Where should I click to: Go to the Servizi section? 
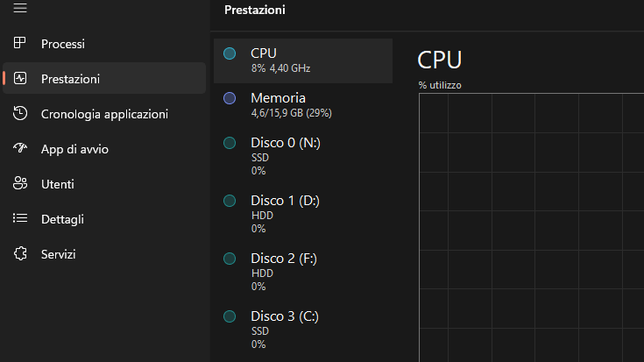coord(104,254)
